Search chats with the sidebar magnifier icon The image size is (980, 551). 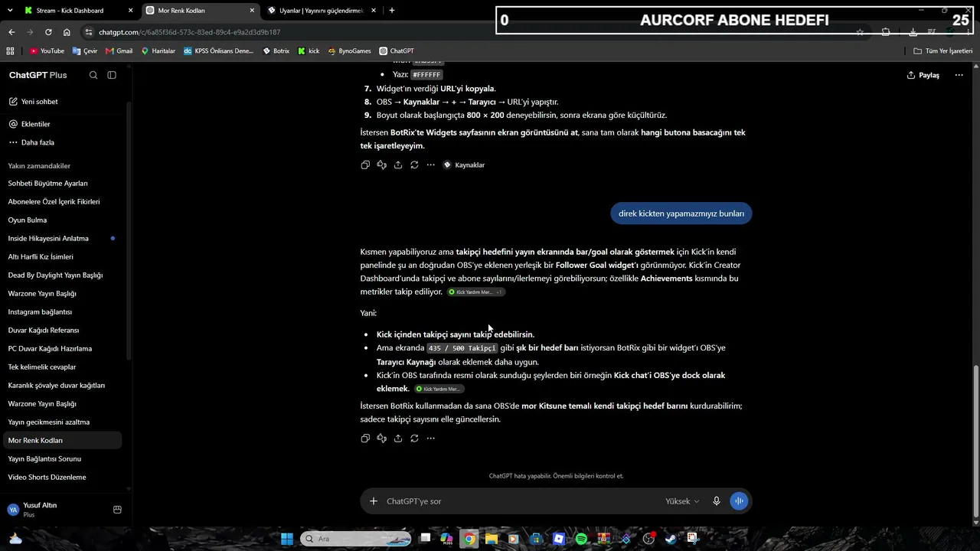coord(93,75)
